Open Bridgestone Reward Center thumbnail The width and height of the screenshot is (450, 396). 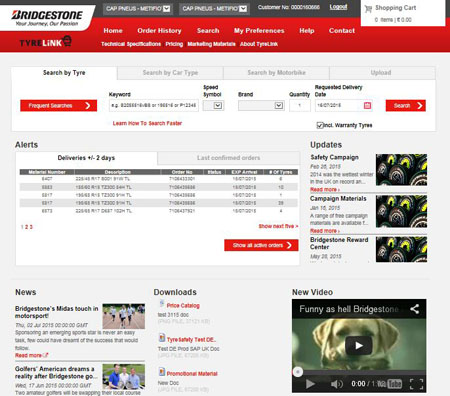(401, 249)
